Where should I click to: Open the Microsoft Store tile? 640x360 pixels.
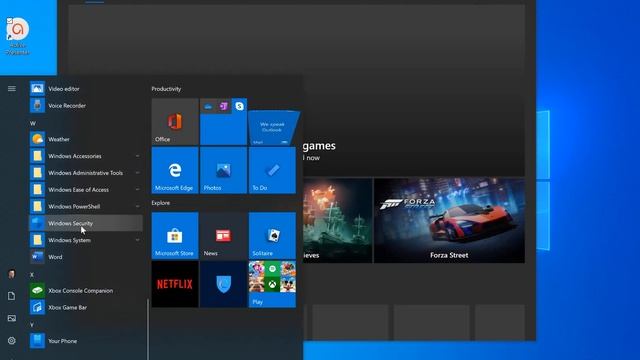(175, 236)
